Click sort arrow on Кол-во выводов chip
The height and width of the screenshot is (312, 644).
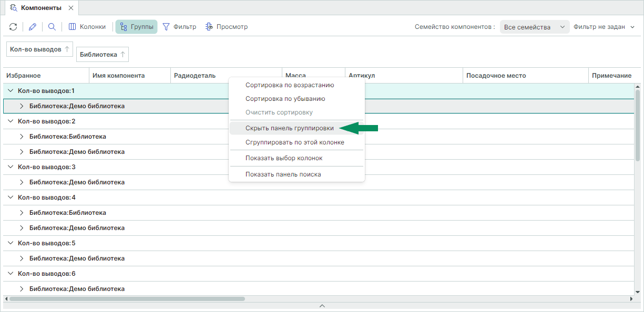click(x=67, y=49)
